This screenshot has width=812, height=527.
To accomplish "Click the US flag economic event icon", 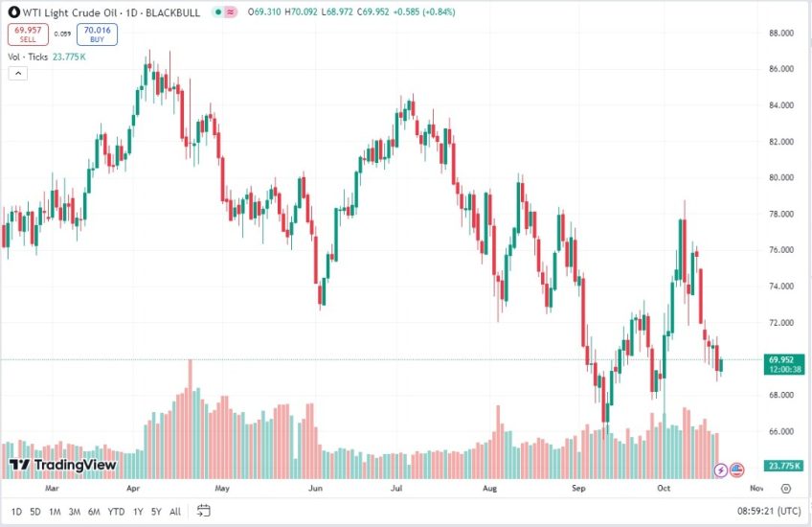I will 737,470.
